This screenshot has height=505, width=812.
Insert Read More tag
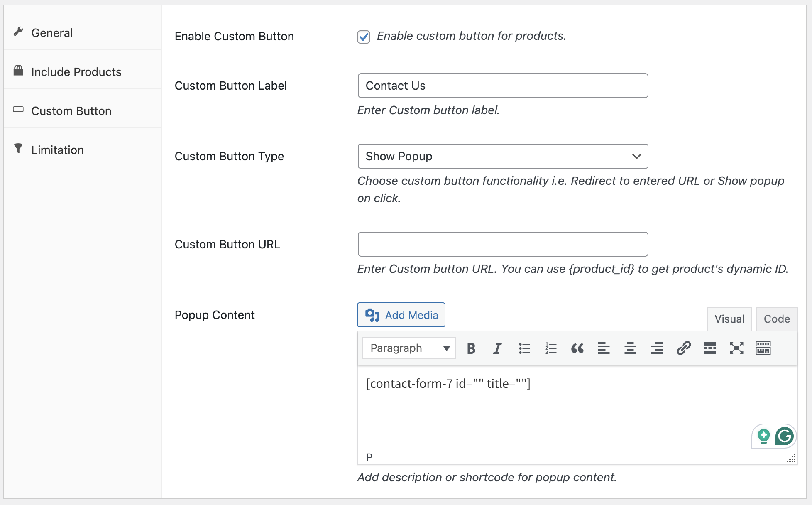tap(710, 348)
